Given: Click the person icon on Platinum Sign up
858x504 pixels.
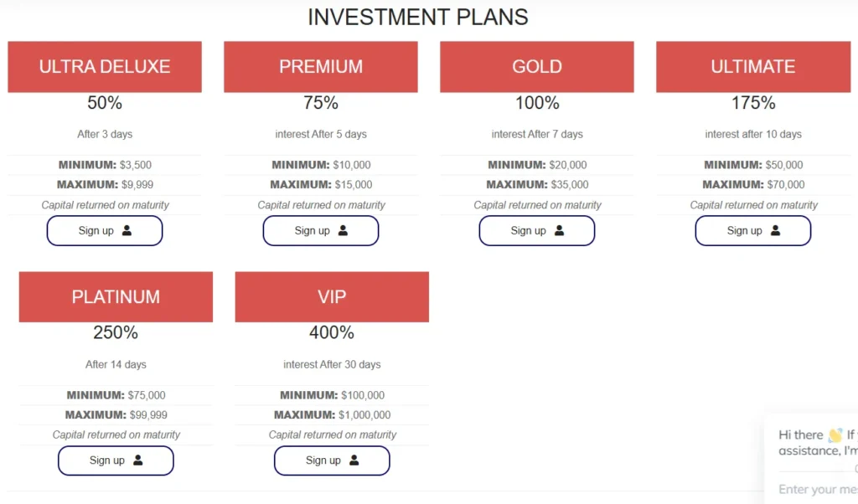Looking at the screenshot, I should [139, 460].
